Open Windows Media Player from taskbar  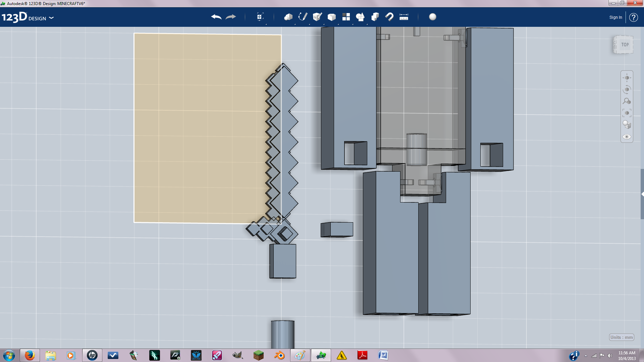click(71, 355)
